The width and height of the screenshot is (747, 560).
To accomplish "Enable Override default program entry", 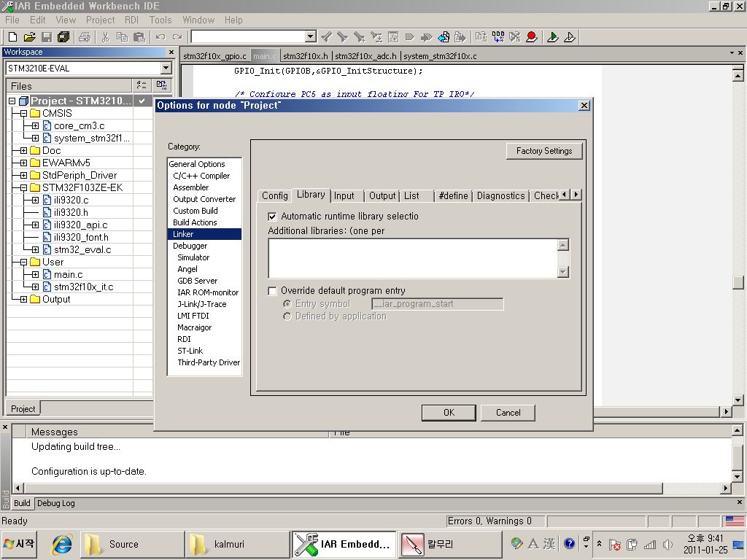I will click(x=272, y=291).
